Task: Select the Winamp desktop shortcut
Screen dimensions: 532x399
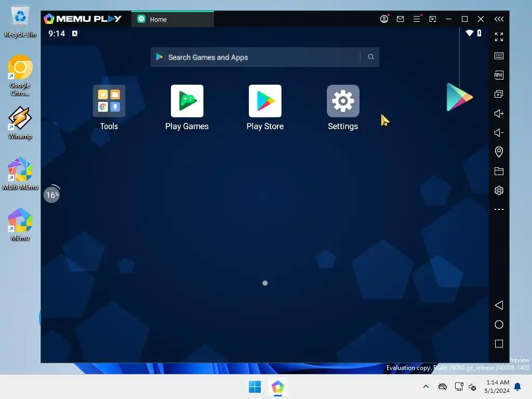Action: pyautogui.click(x=20, y=123)
